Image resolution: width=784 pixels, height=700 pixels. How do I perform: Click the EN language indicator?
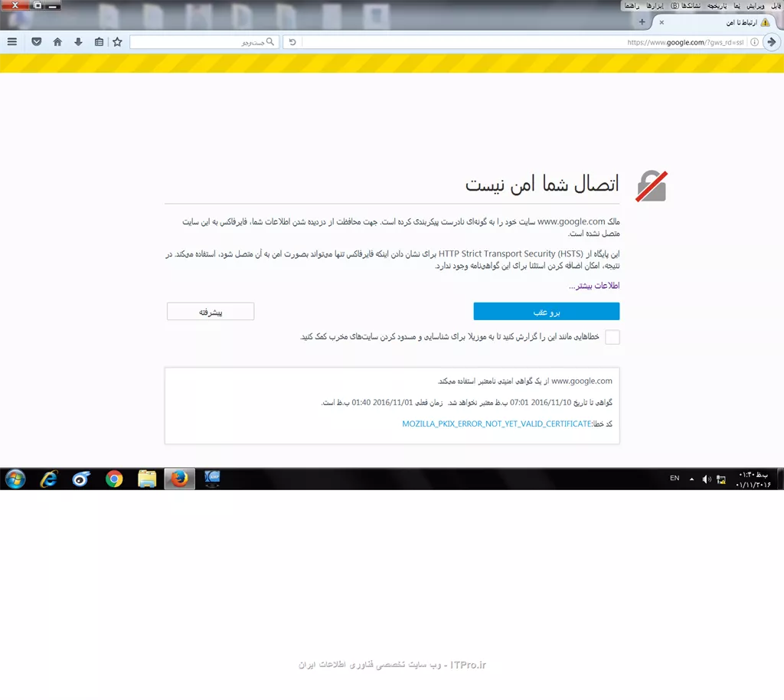point(675,479)
